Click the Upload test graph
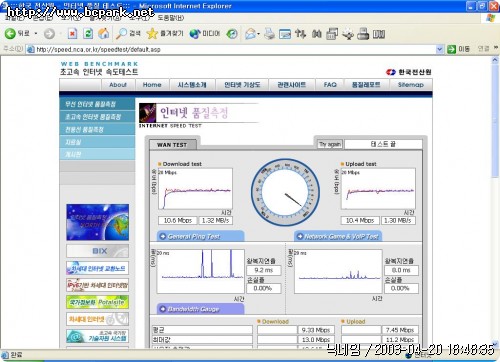The image size is (500, 362). [378, 189]
